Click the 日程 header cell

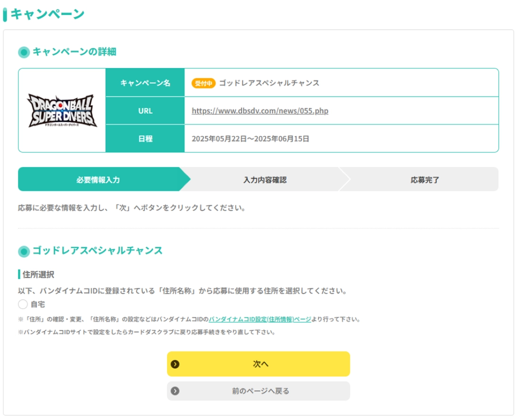pos(145,139)
